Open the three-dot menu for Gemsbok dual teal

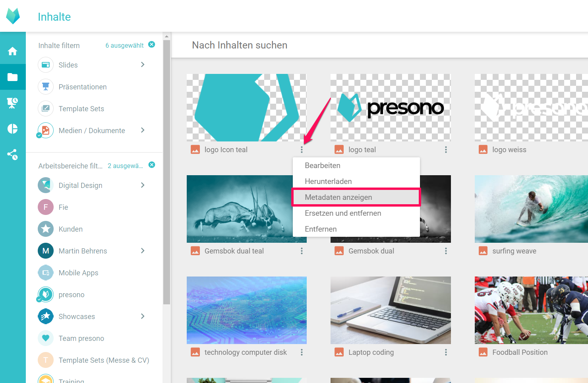coord(302,251)
